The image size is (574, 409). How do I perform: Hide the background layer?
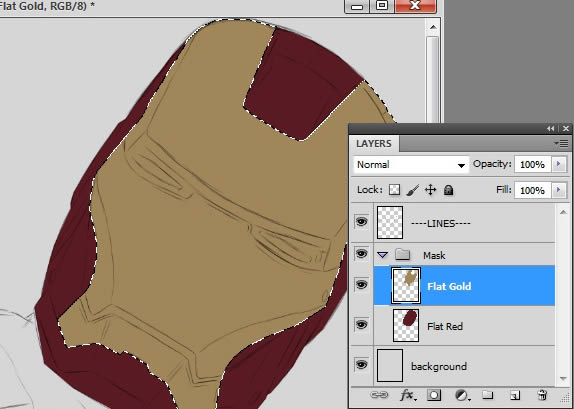pos(361,365)
